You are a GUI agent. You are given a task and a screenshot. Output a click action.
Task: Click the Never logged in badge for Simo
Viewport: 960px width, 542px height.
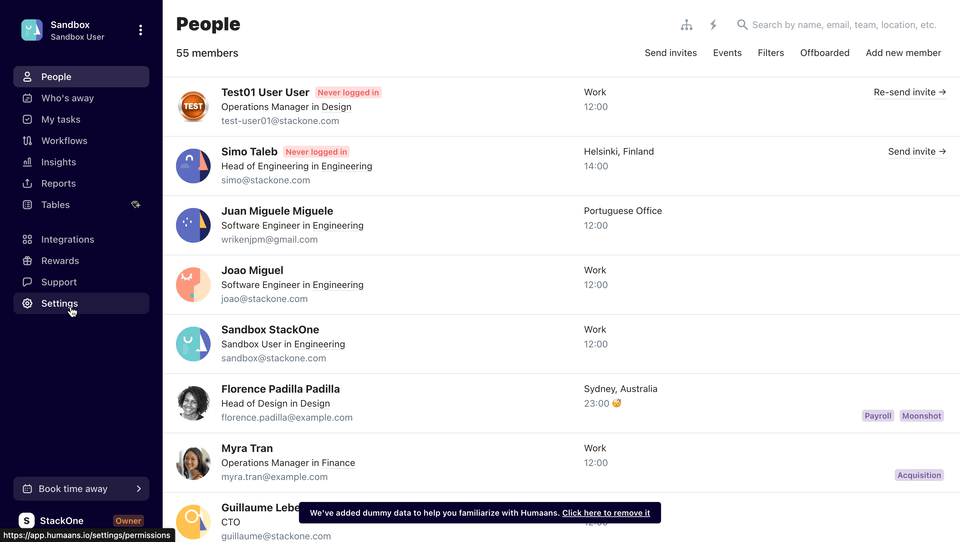(317, 152)
